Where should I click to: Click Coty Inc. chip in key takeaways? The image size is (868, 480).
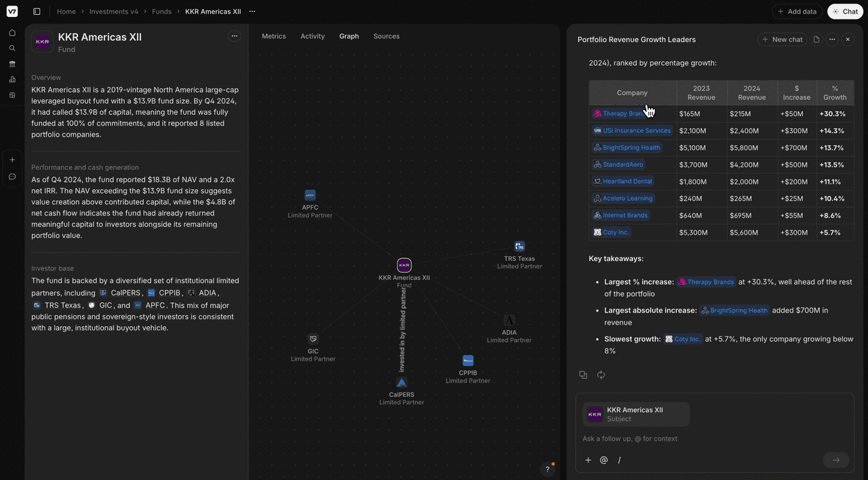click(x=683, y=339)
